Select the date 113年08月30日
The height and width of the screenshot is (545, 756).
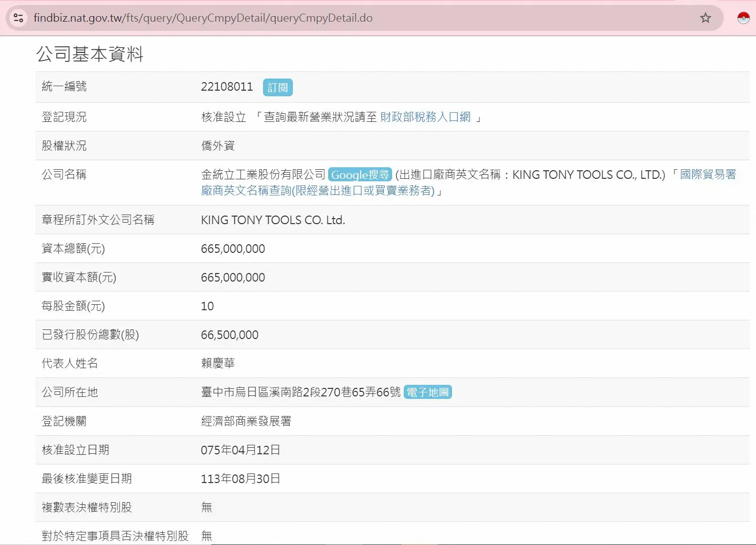[240, 479]
